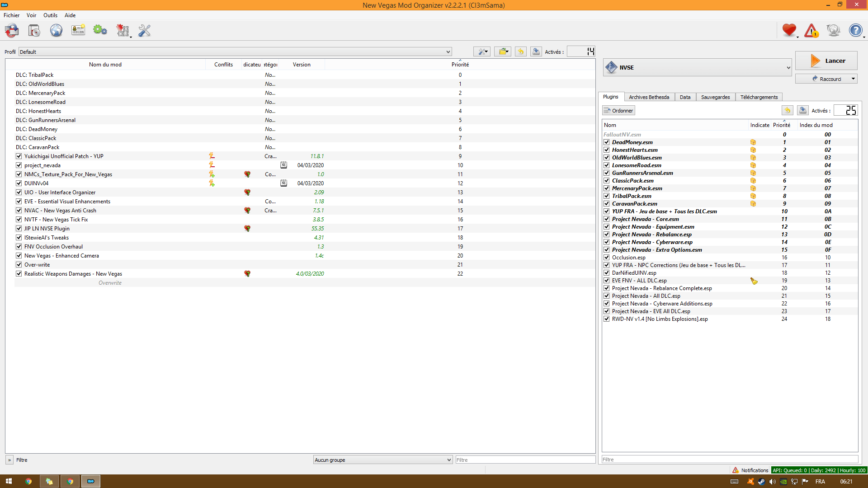This screenshot has height=488, width=868.
Task: Open the Executables gears toolbar icon
Action: point(100,31)
